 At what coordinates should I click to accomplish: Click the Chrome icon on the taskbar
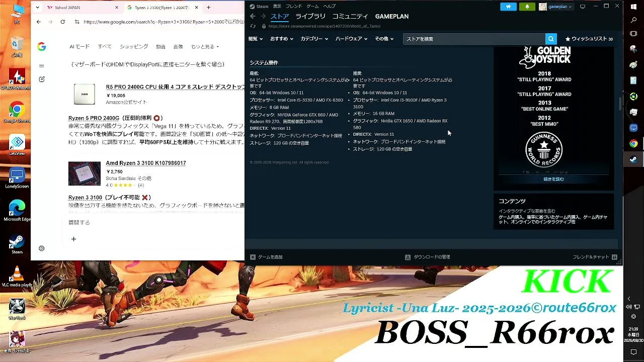coord(633,144)
